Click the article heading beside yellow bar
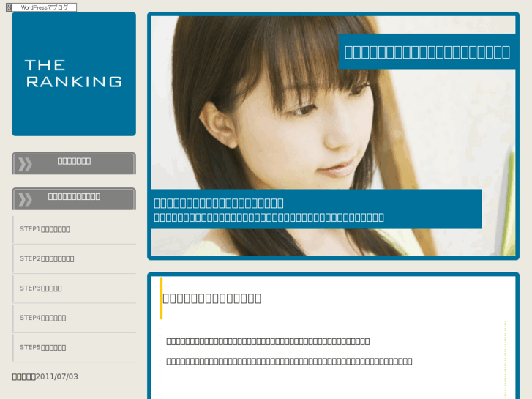 (x=212, y=299)
